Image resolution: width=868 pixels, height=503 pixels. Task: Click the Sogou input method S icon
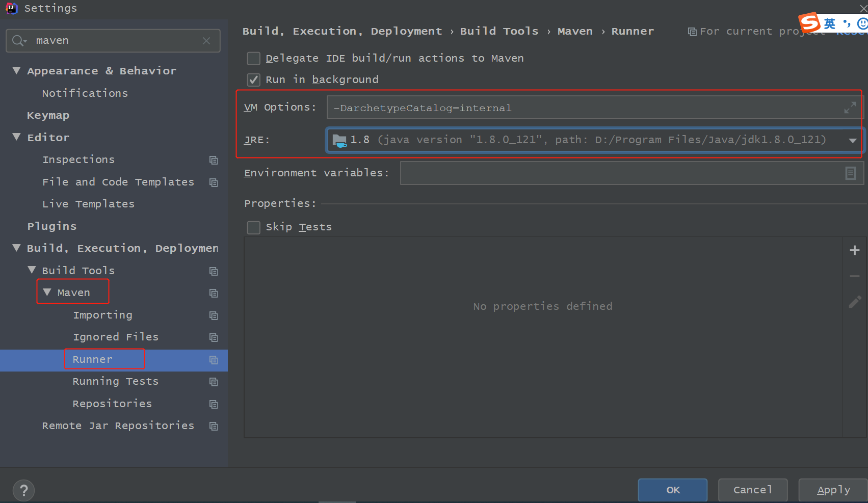pos(809,23)
